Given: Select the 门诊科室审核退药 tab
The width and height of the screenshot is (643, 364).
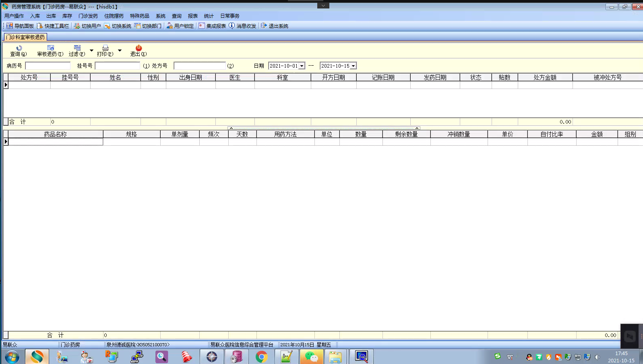Looking at the screenshot, I should 25,37.
